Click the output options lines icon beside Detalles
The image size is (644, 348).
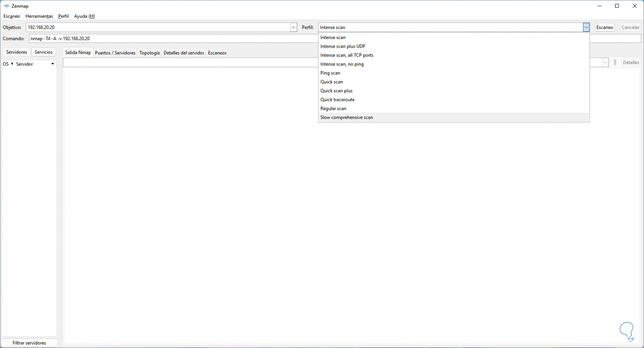(x=615, y=62)
